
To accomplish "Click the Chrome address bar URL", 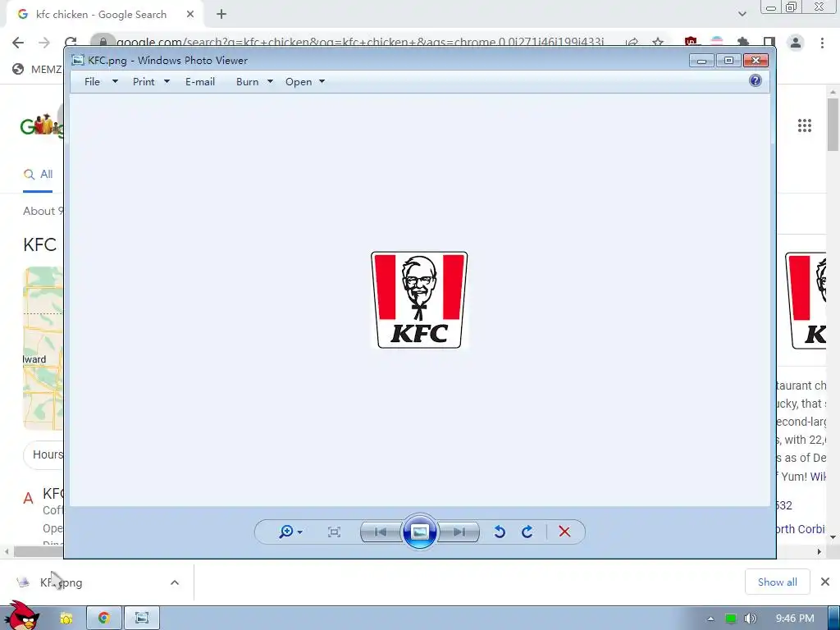I will [360, 43].
